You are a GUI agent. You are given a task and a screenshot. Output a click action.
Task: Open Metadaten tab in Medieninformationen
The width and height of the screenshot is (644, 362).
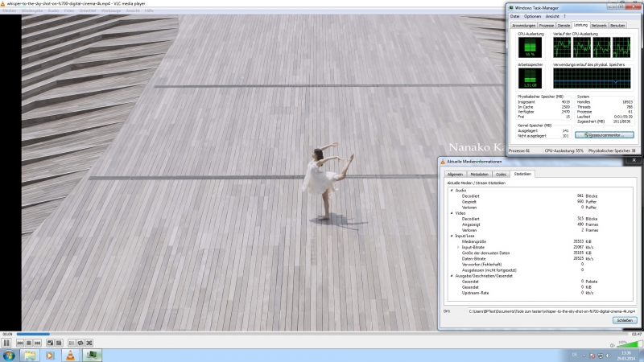(x=479, y=175)
